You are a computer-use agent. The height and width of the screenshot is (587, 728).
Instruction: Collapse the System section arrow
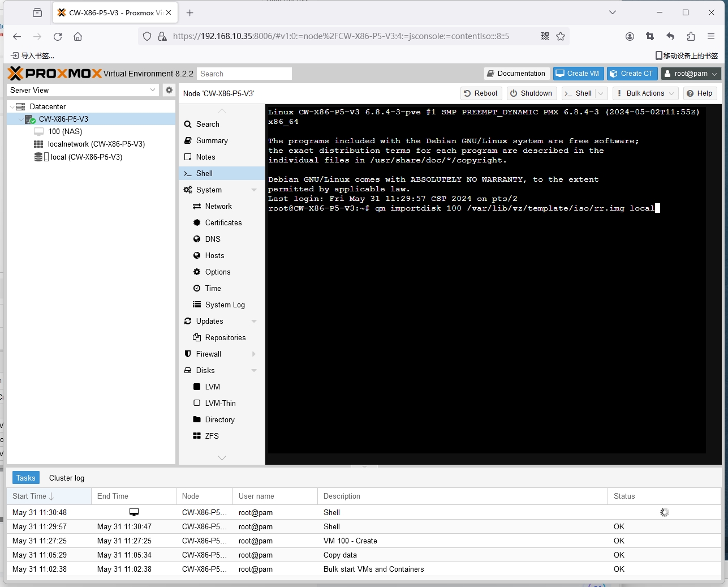[254, 190]
